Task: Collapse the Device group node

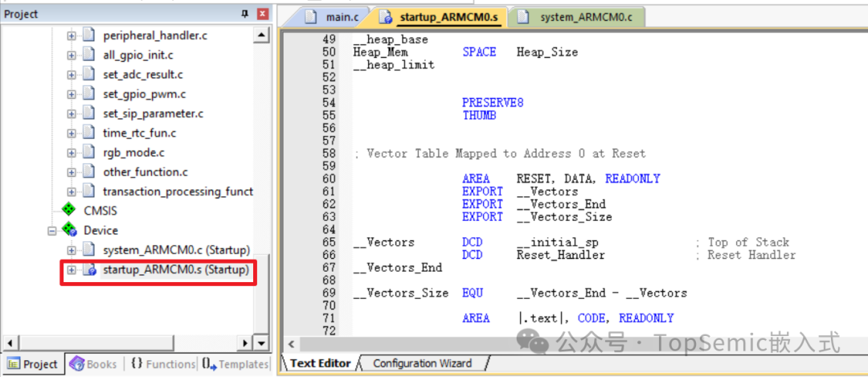Action: coord(52,231)
